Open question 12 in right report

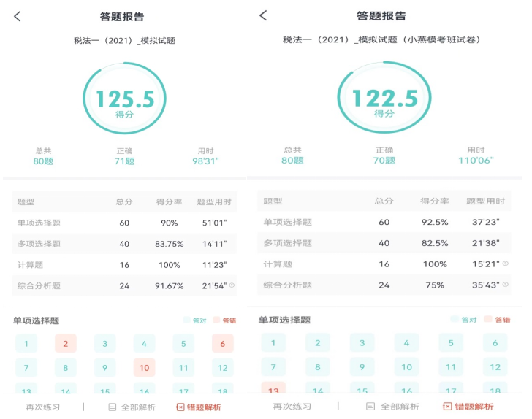click(495, 366)
